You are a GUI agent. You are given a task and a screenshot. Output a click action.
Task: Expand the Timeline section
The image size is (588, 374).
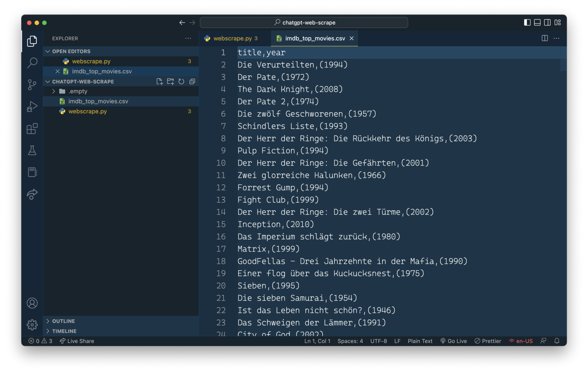click(x=121, y=331)
